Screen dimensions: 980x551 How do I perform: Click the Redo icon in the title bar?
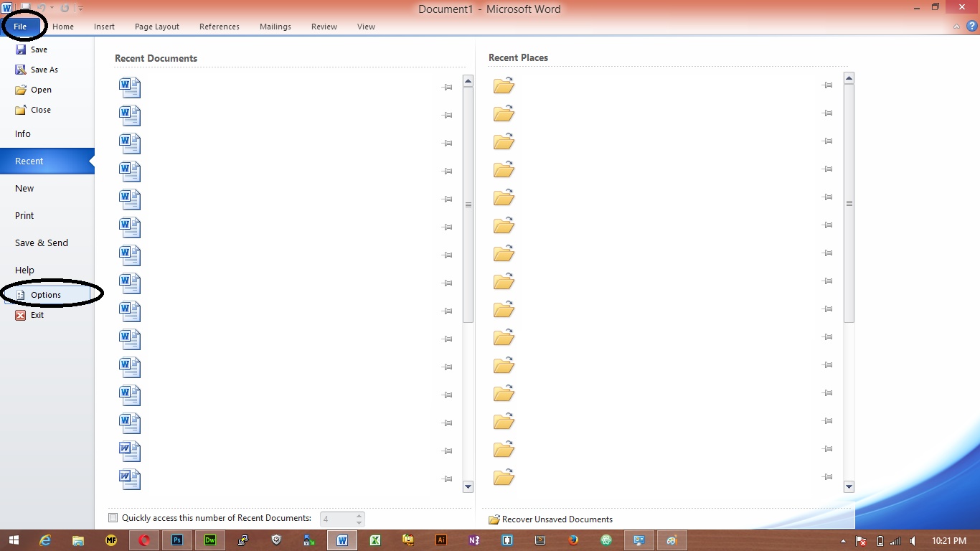[x=65, y=8]
